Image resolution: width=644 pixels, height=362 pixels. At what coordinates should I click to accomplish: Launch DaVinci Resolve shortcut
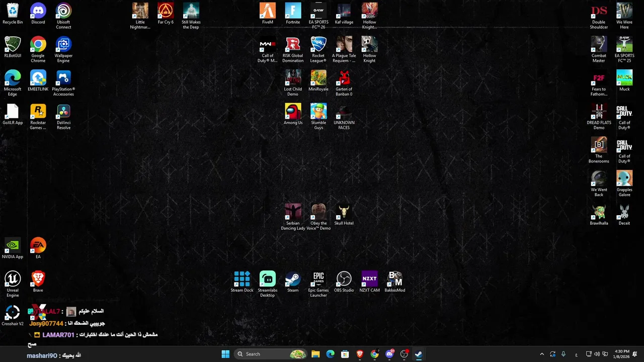[63, 117]
